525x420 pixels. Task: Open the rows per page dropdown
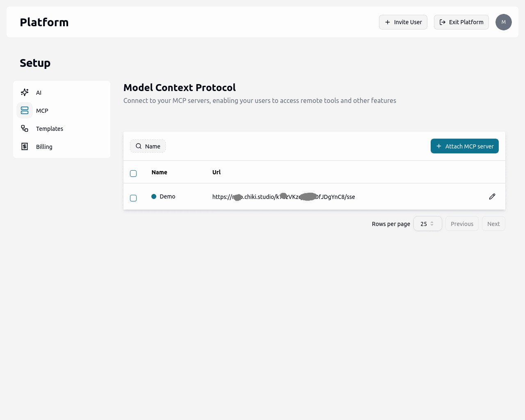[x=427, y=224]
